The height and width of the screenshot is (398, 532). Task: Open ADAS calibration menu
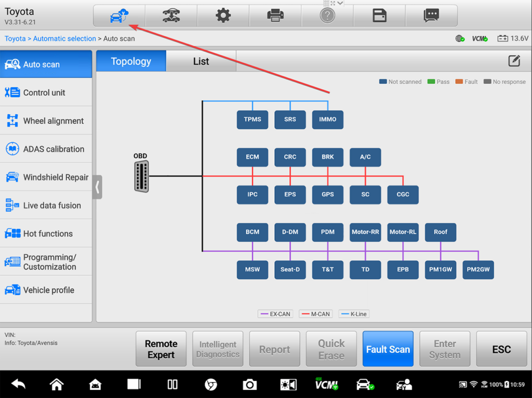pyautogui.click(x=46, y=149)
